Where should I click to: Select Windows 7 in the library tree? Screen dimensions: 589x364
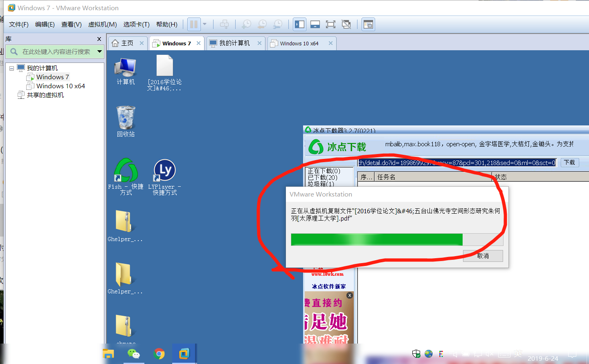pos(53,77)
